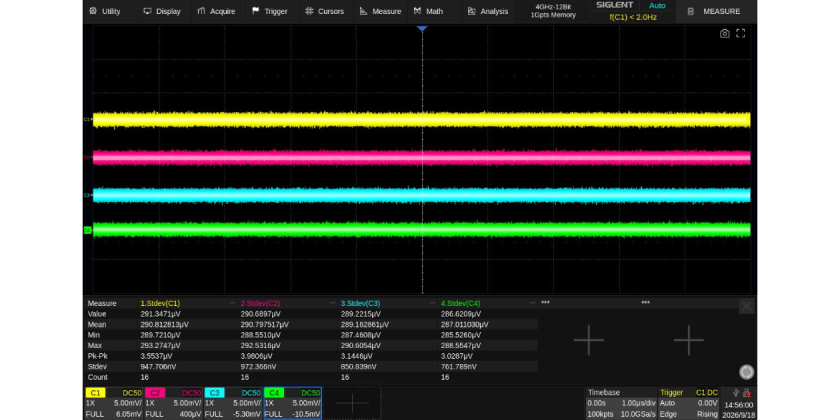840x420 pixels.
Task: Open the Analysis menu
Action: 488,11
